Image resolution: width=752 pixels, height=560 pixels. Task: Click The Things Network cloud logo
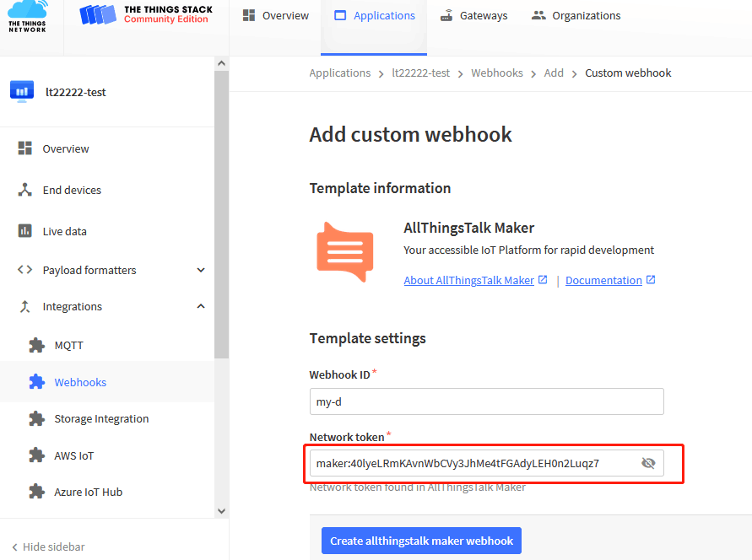(x=28, y=16)
